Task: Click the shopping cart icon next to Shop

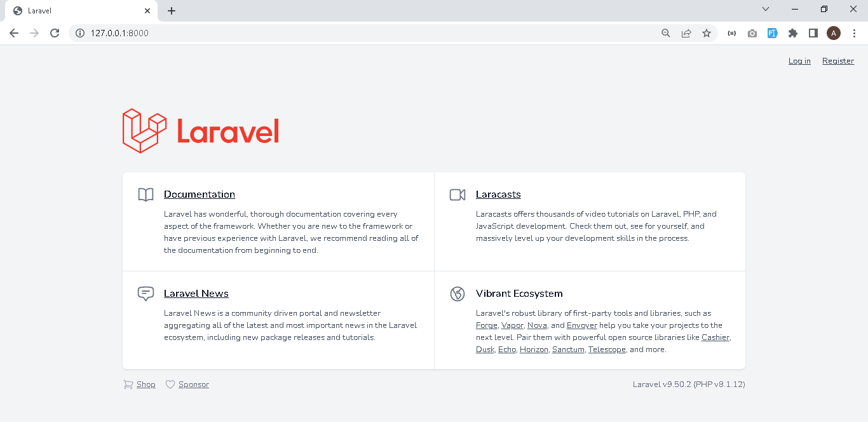Action: (128, 384)
